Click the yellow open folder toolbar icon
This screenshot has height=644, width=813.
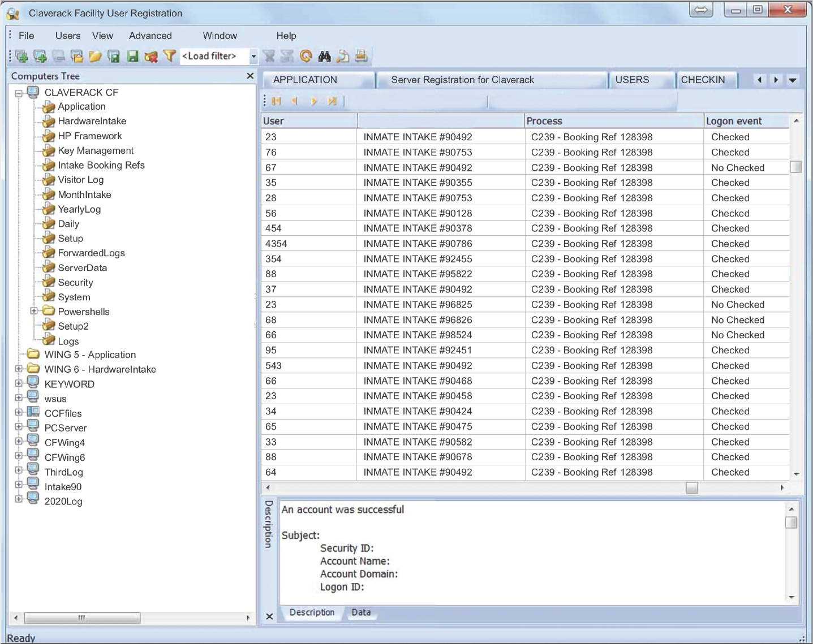tap(95, 56)
